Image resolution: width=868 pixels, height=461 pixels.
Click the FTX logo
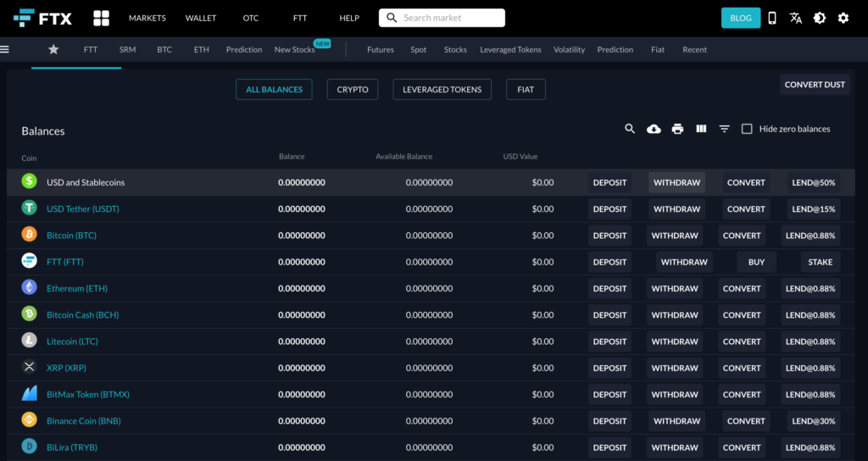42,18
